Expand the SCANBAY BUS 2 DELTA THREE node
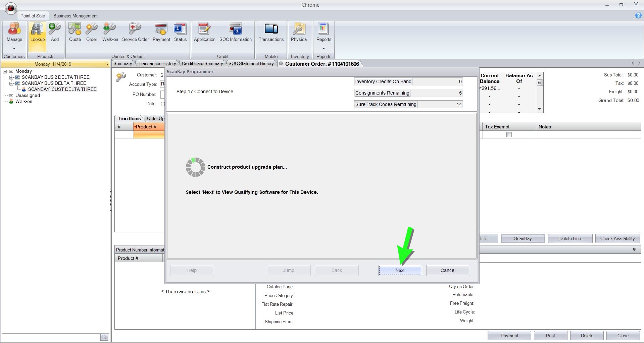The width and height of the screenshot is (644, 343). point(11,77)
